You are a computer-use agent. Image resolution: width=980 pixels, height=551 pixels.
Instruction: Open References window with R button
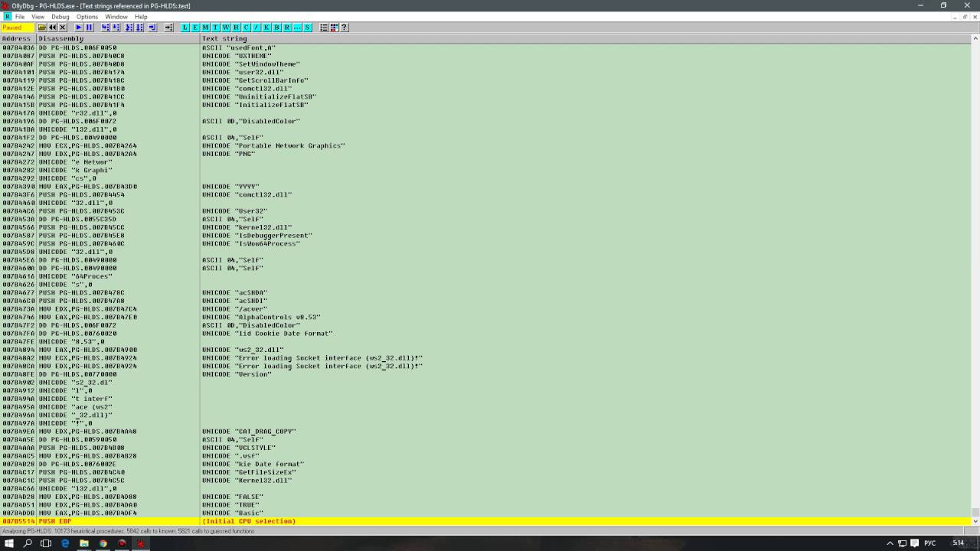pos(287,27)
